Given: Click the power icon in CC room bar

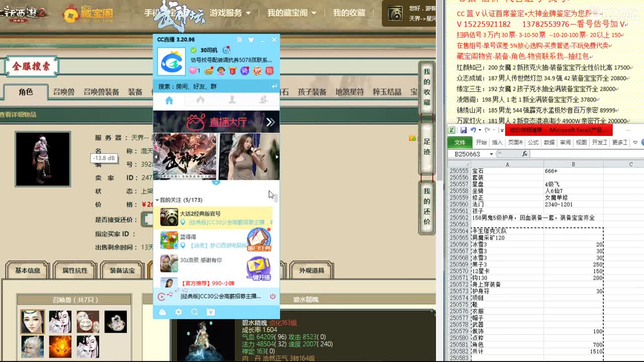Looking at the screenshot, I should (273, 297).
